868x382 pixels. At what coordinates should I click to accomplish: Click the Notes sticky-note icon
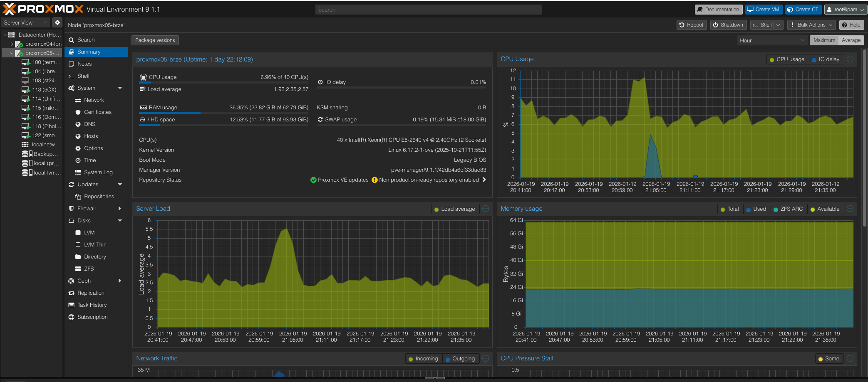point(71,64)
